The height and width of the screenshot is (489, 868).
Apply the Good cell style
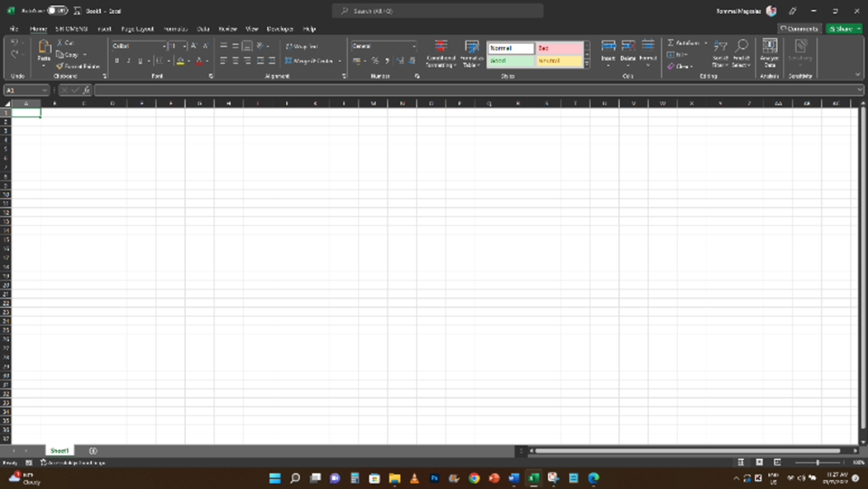click(511, 61)
